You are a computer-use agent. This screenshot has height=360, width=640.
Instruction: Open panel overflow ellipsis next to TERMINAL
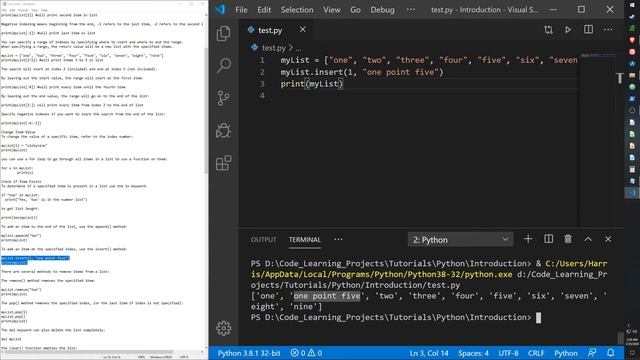pyautogui.click(x=338, y=240)
